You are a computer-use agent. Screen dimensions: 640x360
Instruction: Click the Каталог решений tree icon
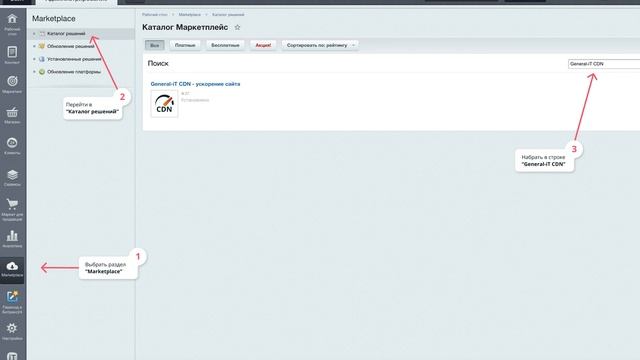(x=42, y=34)
